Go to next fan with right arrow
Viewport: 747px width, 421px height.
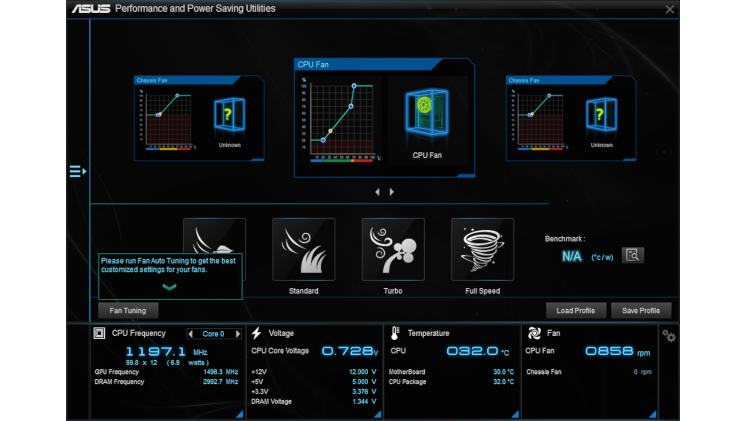click(x=392, y=192)
